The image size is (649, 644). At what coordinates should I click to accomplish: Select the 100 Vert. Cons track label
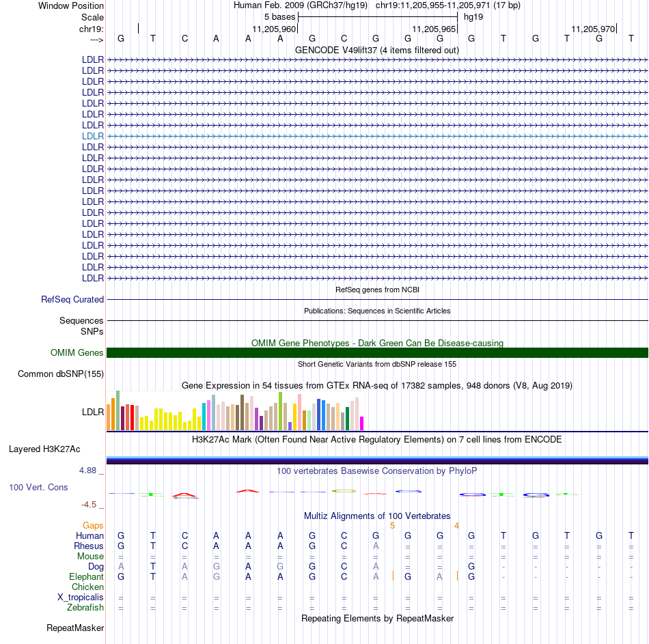[38, 487]
